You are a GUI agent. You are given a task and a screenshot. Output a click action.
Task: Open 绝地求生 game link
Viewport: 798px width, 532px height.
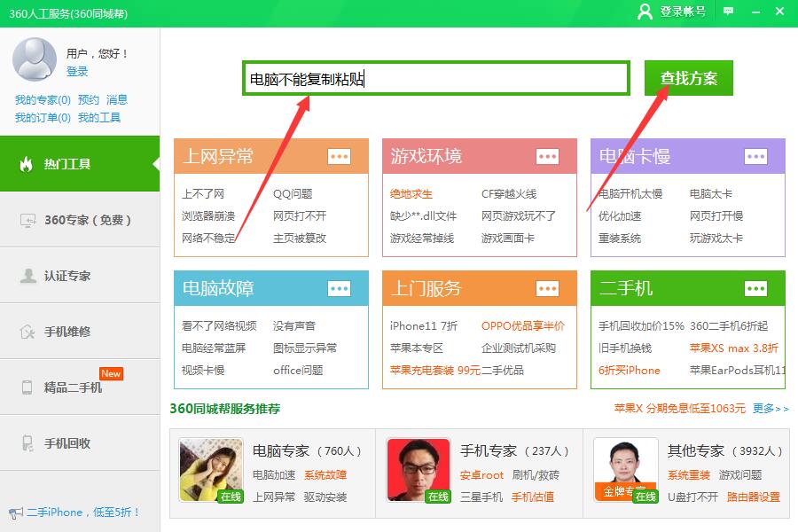tap(411, 194)
